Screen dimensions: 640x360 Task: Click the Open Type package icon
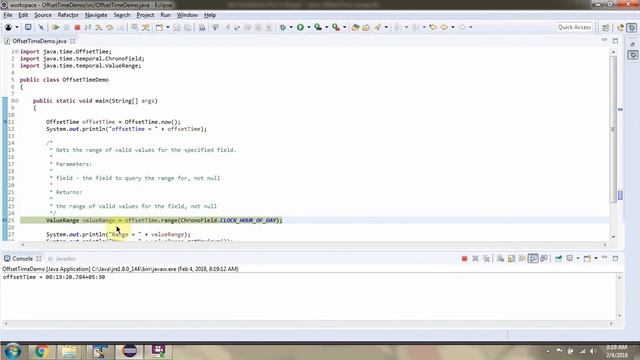click(x=356, y=27)
